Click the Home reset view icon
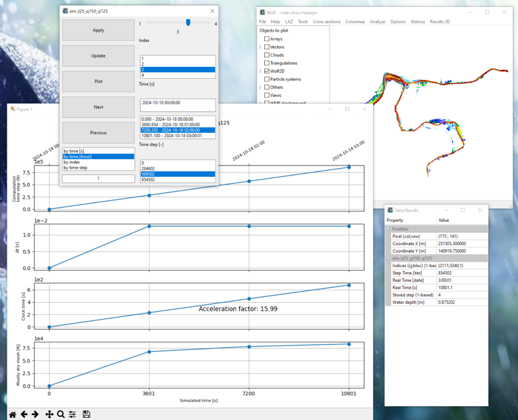 tap(12, 414)
